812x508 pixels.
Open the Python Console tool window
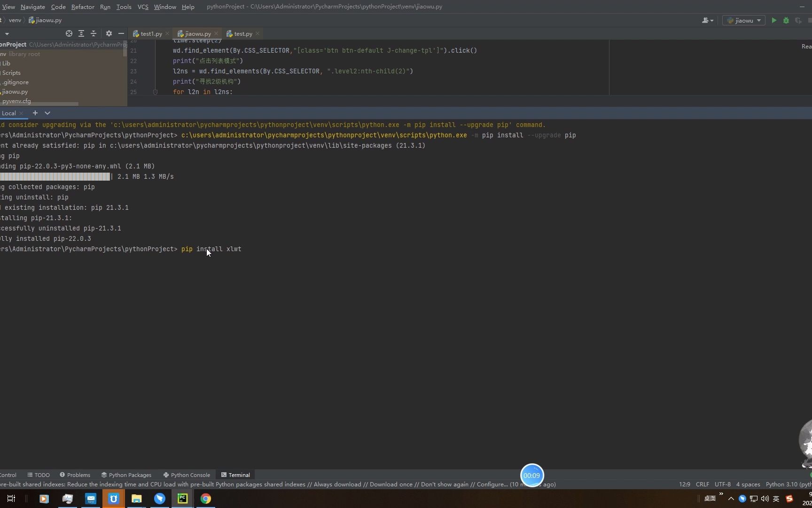pyautogui.click(x=187, y=475)
